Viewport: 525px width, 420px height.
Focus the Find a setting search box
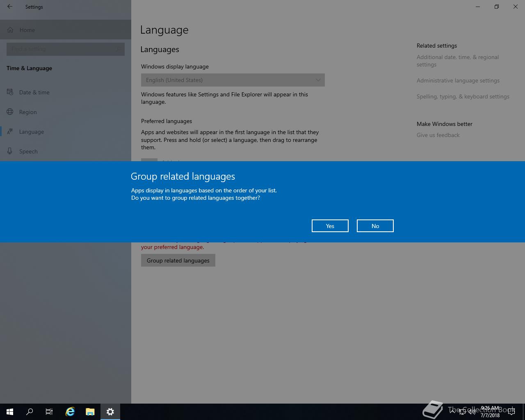click(x=66, y=49)
